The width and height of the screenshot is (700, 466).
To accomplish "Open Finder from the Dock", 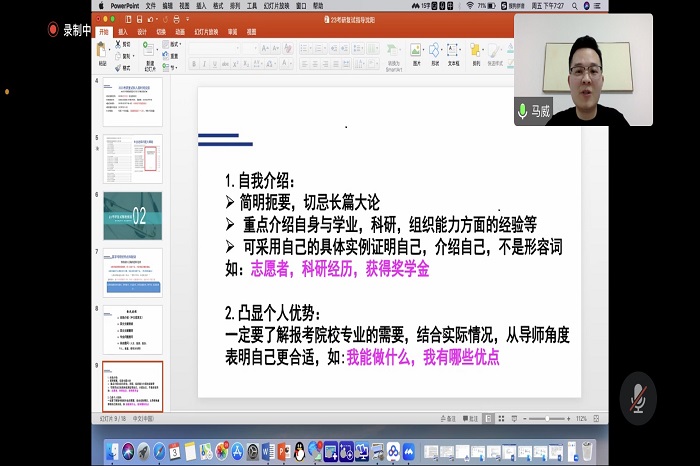I will 112,452.
